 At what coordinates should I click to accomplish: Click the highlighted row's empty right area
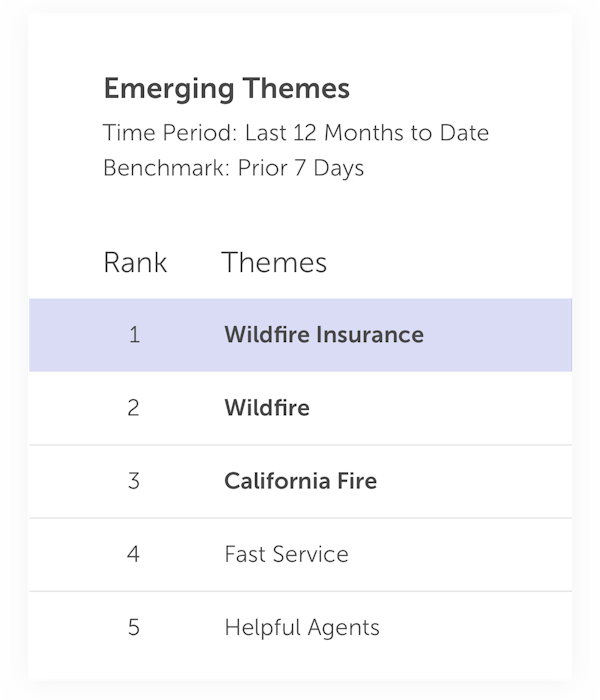[x=498, y=335]
